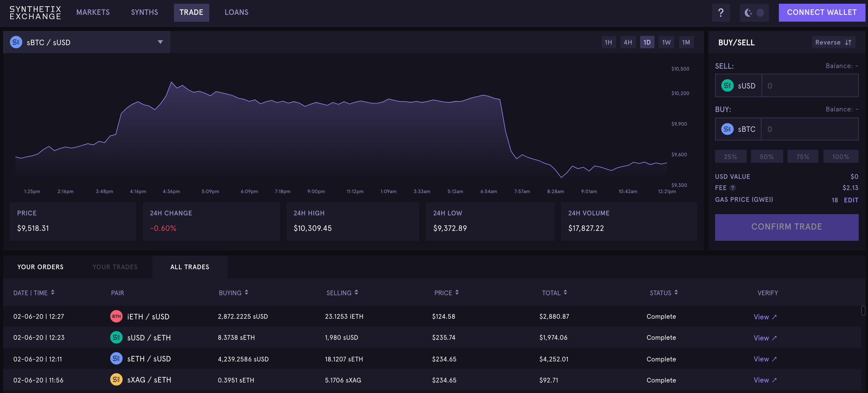The image size is (868, 393).
Task: Click the sETH / sUSD row icon
Action: click(116, 358)
